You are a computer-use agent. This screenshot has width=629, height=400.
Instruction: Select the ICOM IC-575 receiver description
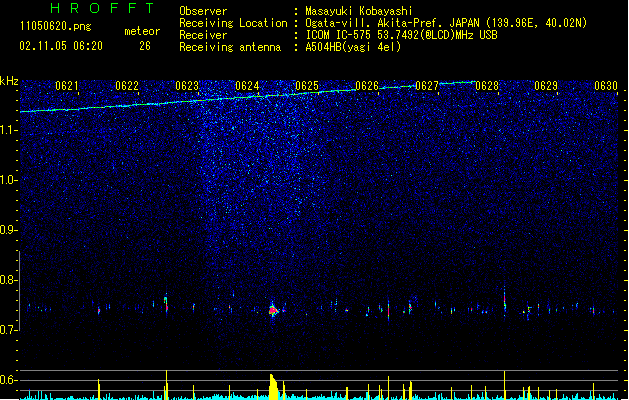coord(401,35)
